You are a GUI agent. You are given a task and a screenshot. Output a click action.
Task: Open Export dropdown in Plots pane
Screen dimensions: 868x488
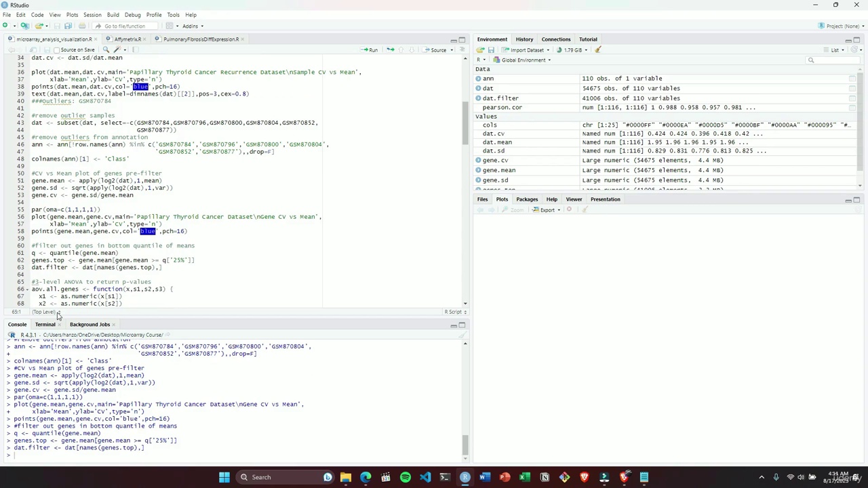pyautogui.click(x=547, y=209)
